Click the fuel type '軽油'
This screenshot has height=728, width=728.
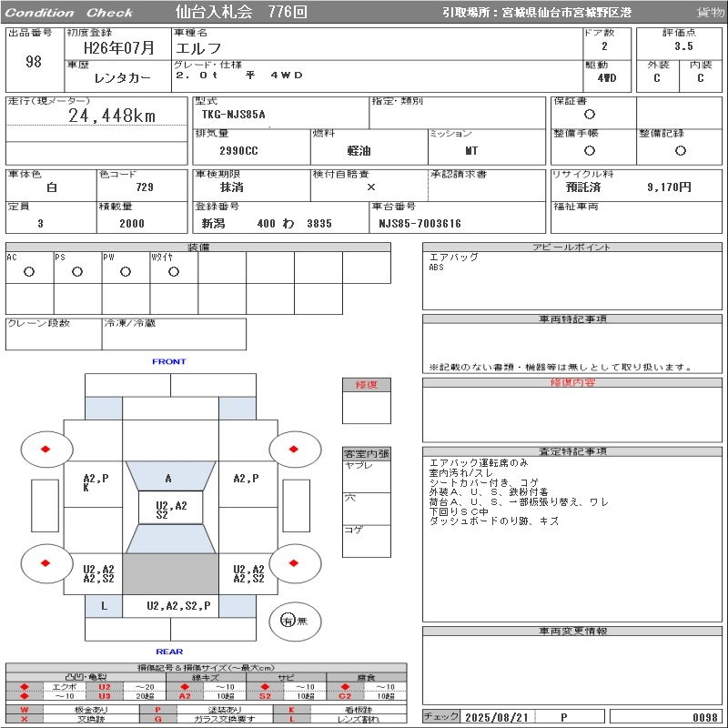359,151
